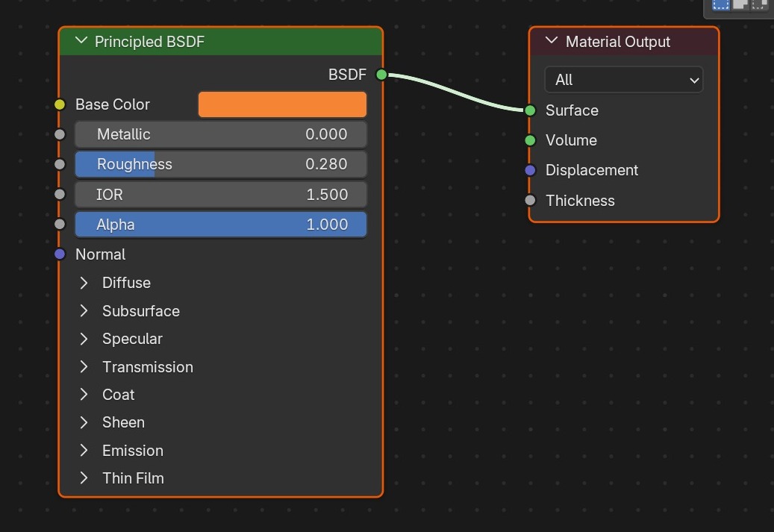
Task: Click the link wire between BSDF and Surface
Action: [x=455, y=93]
